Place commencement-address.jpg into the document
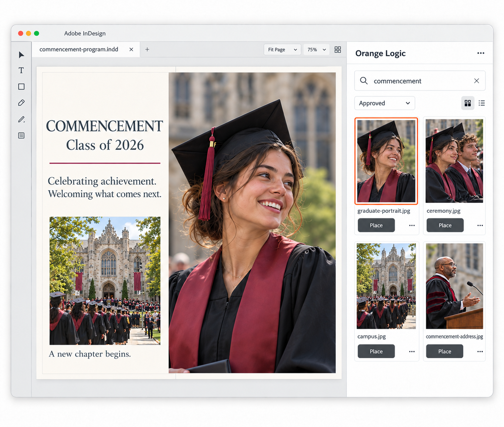This screenshot has width=504, height=427. 444,352
